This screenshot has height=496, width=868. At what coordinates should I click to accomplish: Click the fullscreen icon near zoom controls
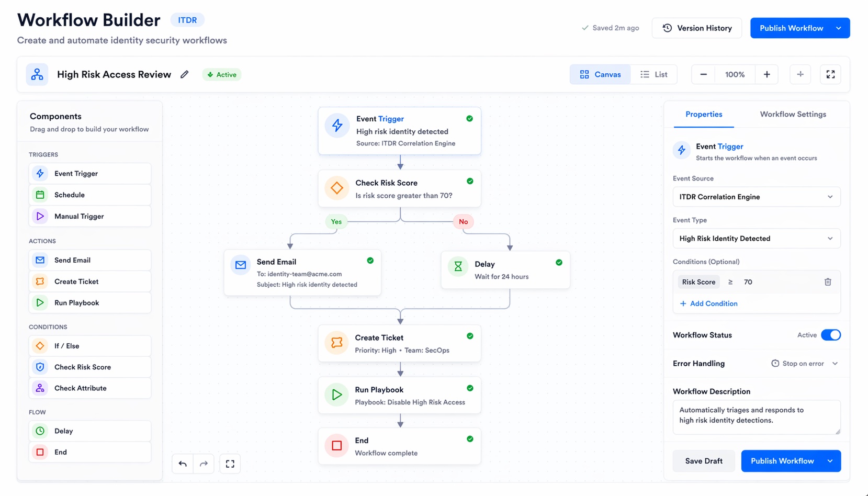(831, 74)
